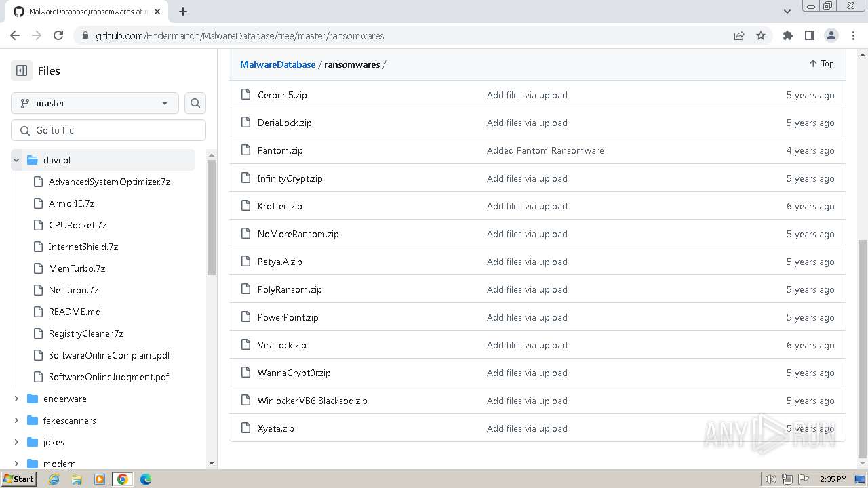Screen dimensions: 868x488
Task: Open NetTurbo.7z in file tree
Action: pyautogui.click(x=73, y=290)
